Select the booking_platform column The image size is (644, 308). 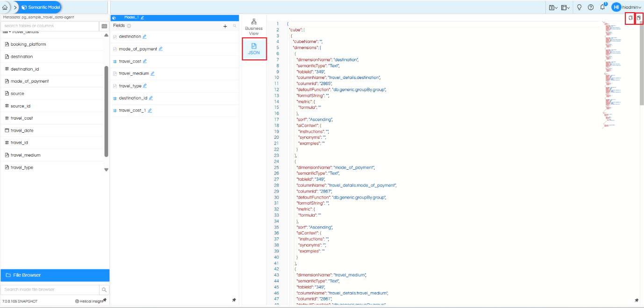(x=28, y=44)
